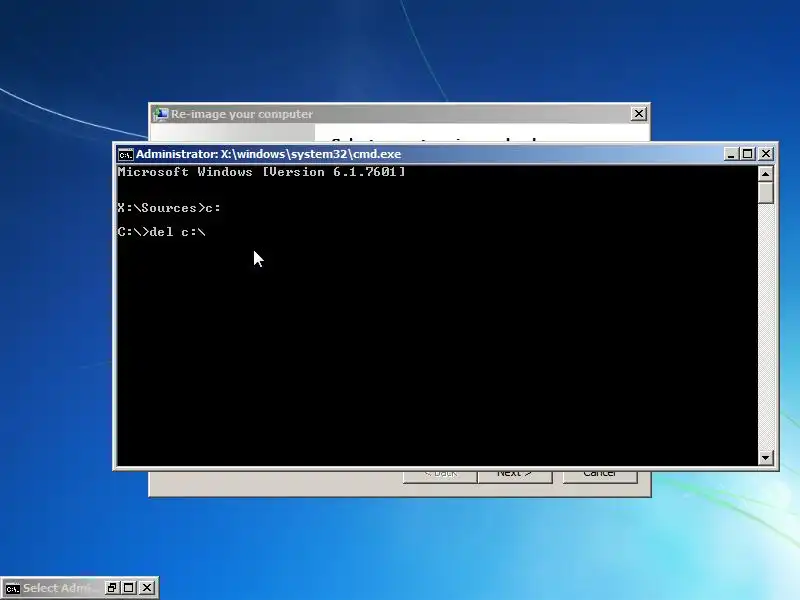Close the minimized Select Admin window
The height and width of the screenshot is (600, 800).
147,588
